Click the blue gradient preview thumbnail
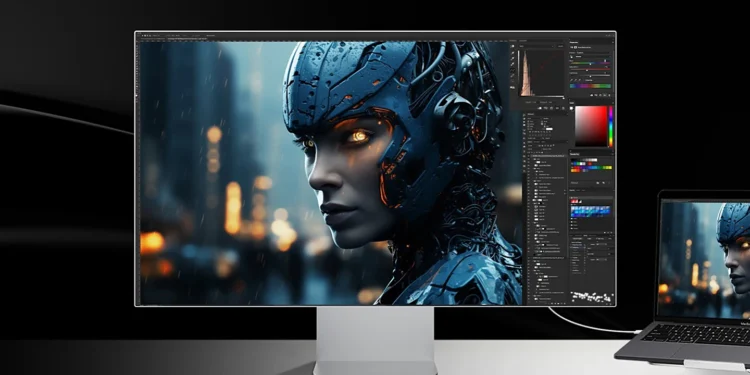 [591, 211]
